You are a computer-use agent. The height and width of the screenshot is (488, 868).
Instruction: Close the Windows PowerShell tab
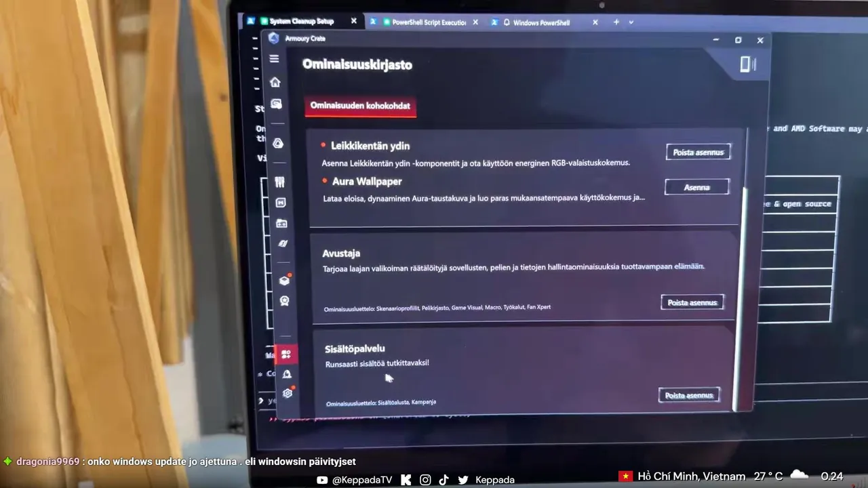pyautogui.click(x=595, y=22)
